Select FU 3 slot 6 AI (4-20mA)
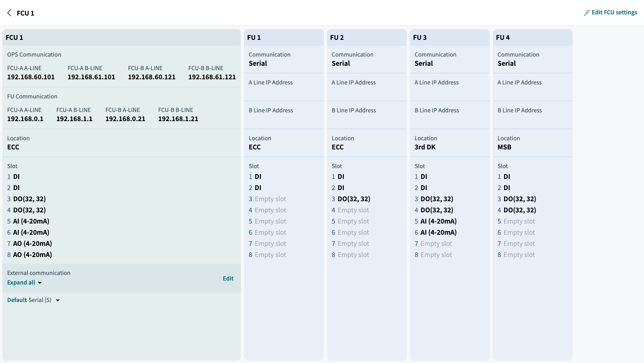The width and height of the screenshot is (644, 363). [x=436, y=232]
